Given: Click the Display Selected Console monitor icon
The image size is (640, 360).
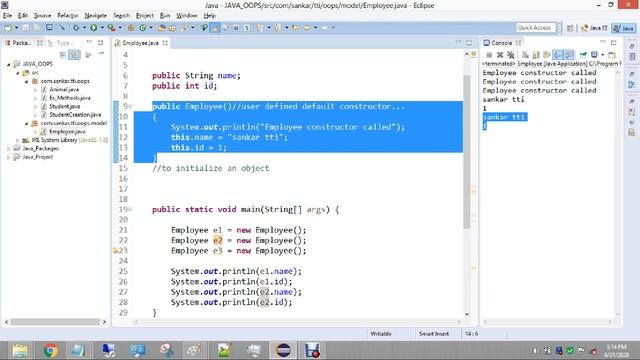Looking at the screenshot, I should coord(594,55).
